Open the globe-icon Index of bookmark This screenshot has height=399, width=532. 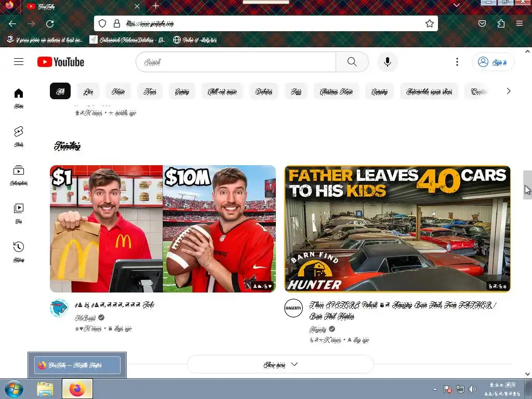[x=195, y=39]
